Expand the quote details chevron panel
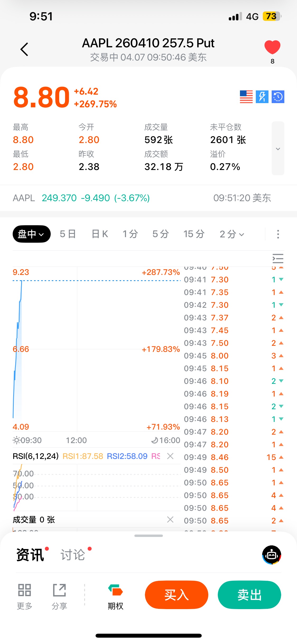 [x=278, y=149]
